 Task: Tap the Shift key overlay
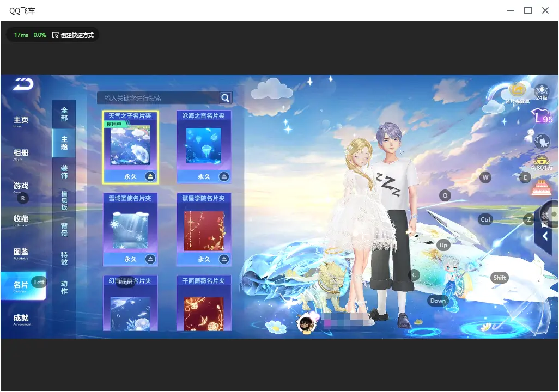point(500,278)
